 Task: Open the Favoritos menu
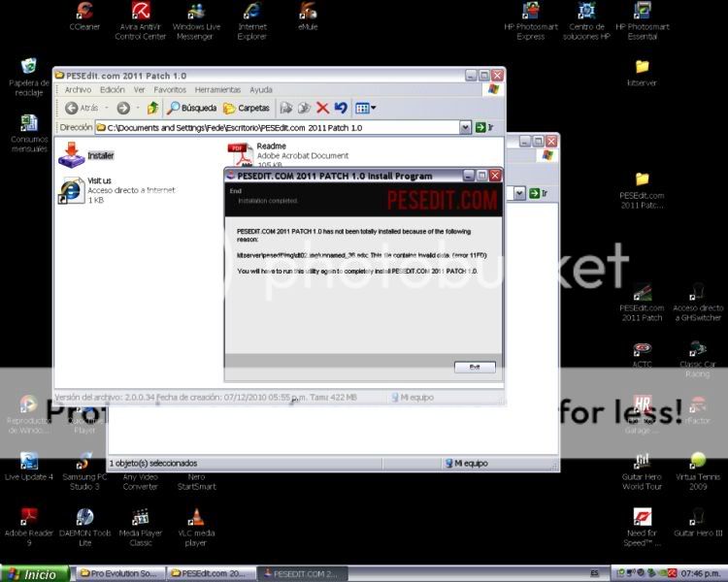170,90
